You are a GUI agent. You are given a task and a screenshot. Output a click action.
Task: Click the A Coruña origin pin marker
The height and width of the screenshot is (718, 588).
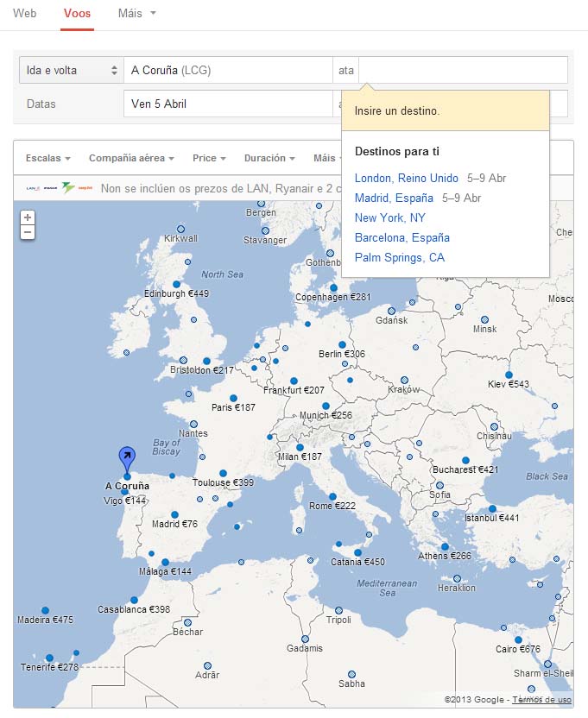pos(127,461)
